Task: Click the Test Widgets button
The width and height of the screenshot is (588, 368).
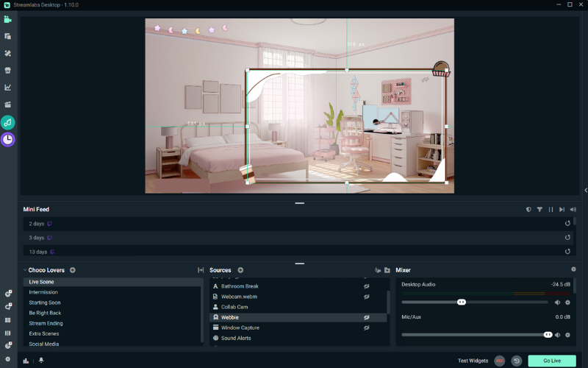Action: pos(473,361)
